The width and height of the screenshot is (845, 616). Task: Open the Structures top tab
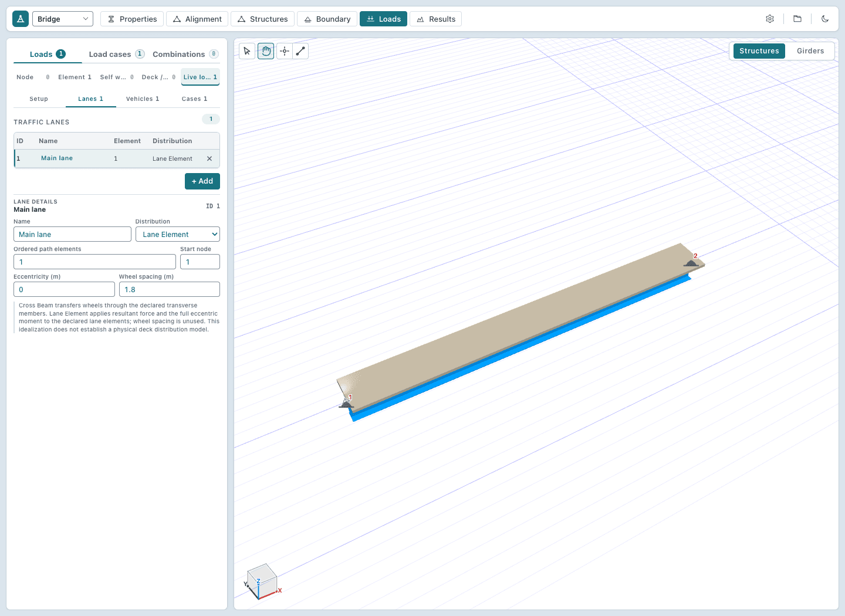(262, 19)
